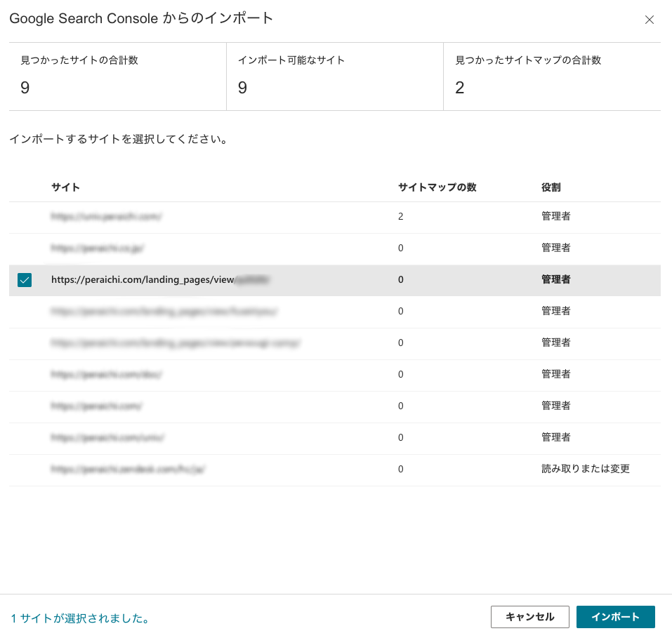Image resolution: width=672 pixels, height=638 pixels.
Task: Click value 2 under 見つかったサイトマップの合計数
Action: coord(460,88)
